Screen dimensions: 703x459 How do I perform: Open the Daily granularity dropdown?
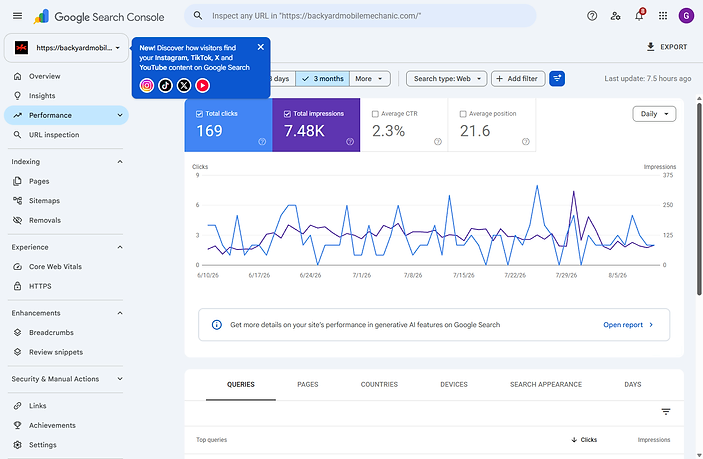[654, 114]
